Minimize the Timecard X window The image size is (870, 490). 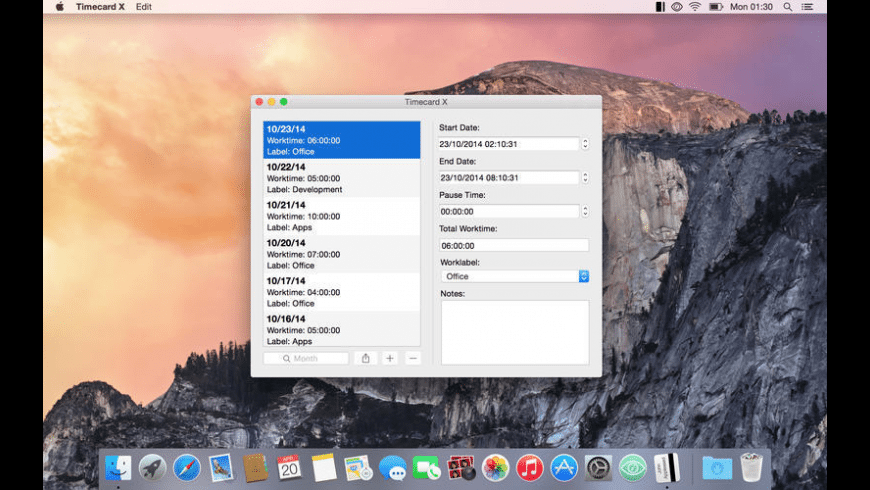(x=271, y=102)
